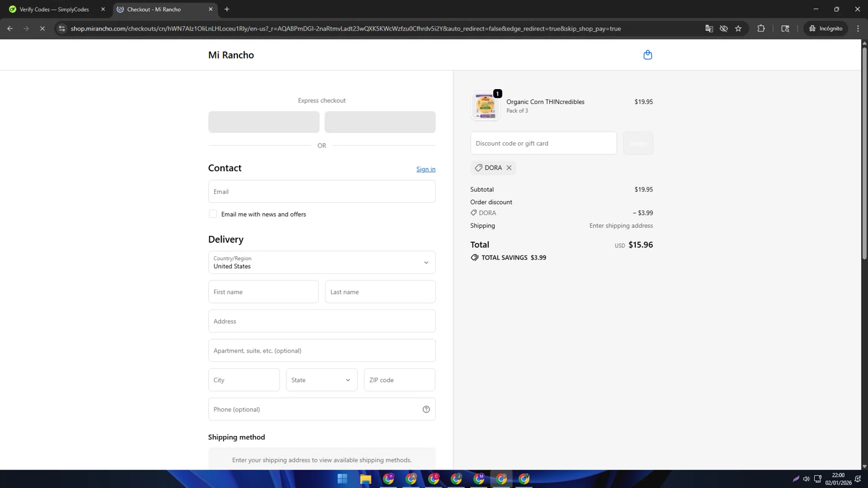This screenshot has width=868, height=488.
Task: Close the Checkout Mi Rancho tab
Action: tap(211, 9)
